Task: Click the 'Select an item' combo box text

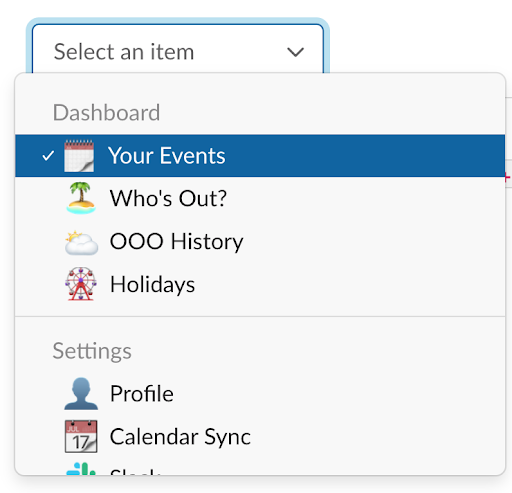Action: pos(124,52)
